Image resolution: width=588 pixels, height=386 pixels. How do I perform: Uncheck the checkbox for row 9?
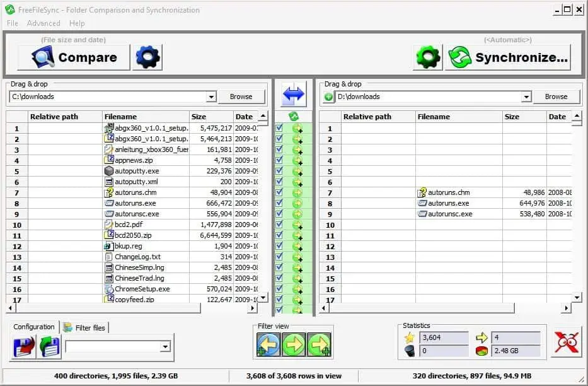coord(279,213)
